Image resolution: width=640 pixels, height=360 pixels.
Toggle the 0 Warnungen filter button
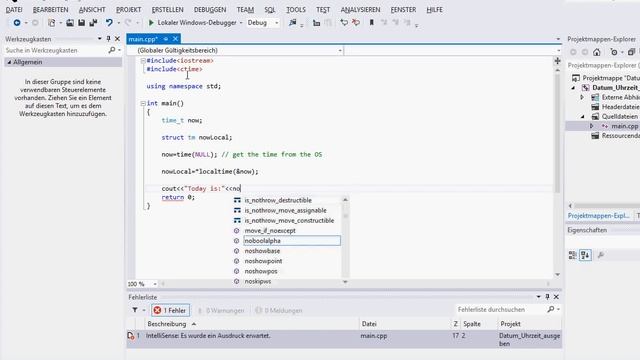click(220, 310)
